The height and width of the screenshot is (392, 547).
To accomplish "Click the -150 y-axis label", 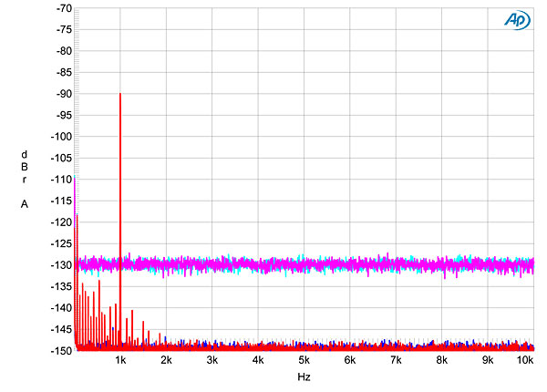I will pos(61,351).
